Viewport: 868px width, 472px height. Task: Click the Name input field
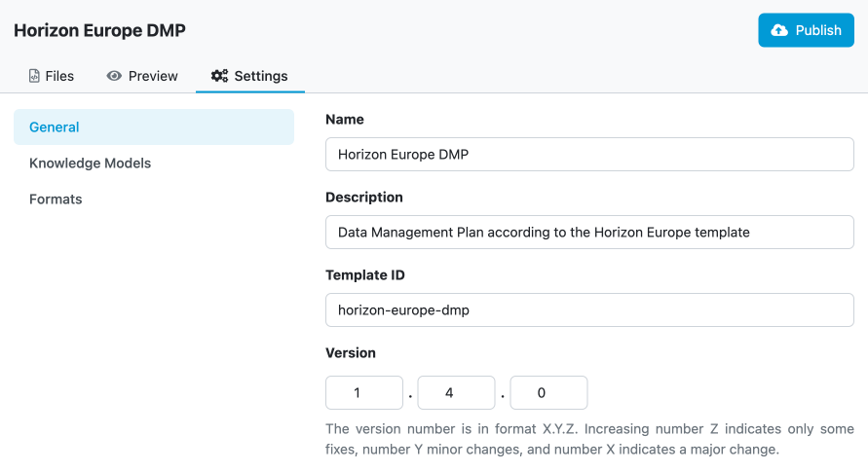589,154
